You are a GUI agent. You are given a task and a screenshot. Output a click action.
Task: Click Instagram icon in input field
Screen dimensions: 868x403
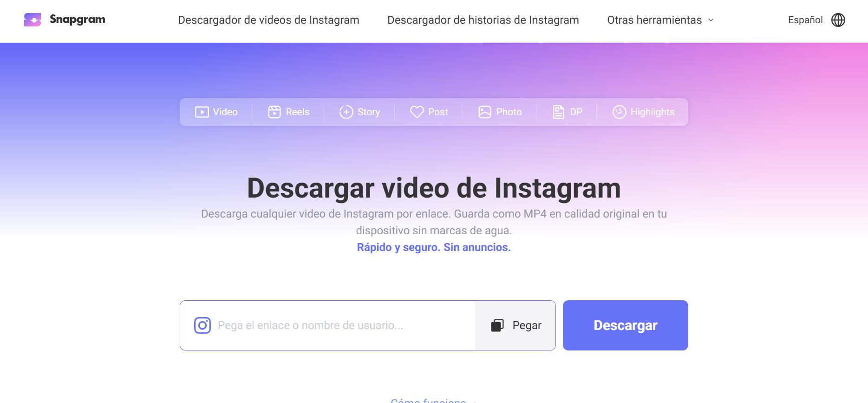tap(202, 325)
